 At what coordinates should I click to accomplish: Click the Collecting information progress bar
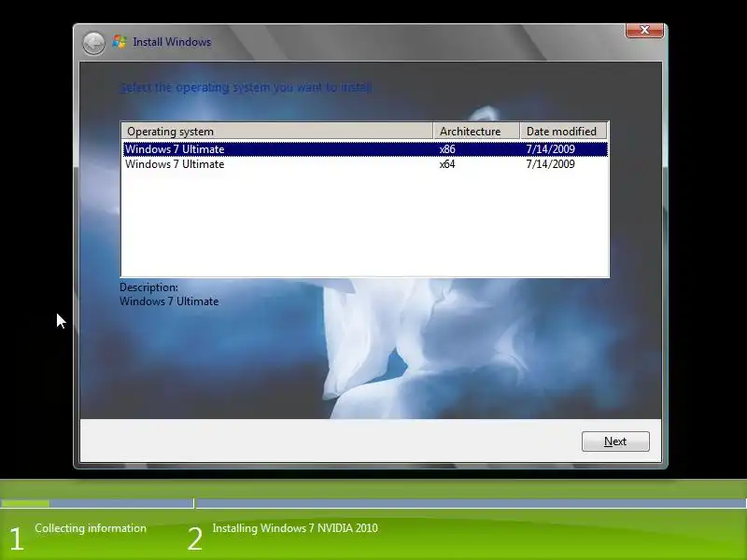[97, 503]
